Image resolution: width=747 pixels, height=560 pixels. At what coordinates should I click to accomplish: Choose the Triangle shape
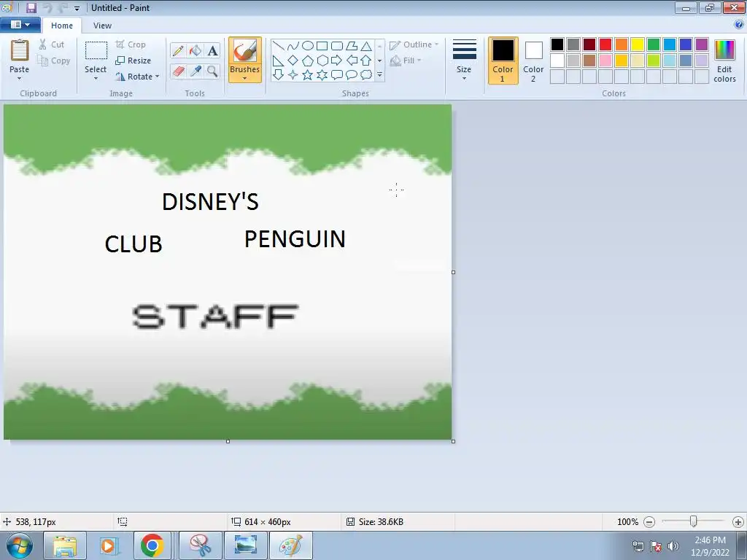pos(366,46)
